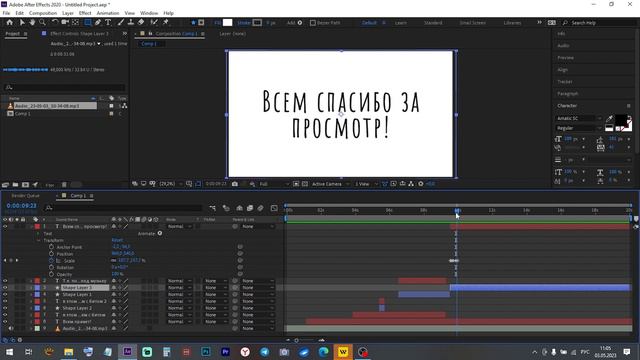The width and height of the screenshot is (640, 360).
Task: Hide the first text layer via eye icon
Action: click(x=5, y=227)
